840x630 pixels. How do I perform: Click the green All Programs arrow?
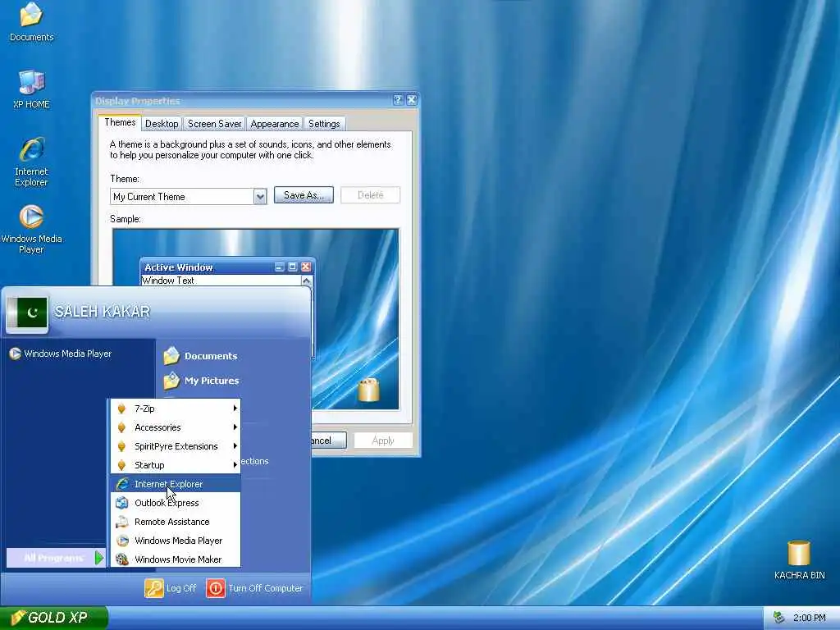[99, 558]
